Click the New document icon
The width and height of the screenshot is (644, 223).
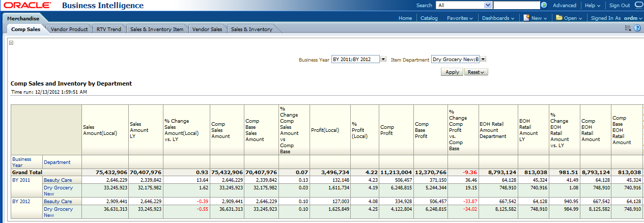[527, 18]
